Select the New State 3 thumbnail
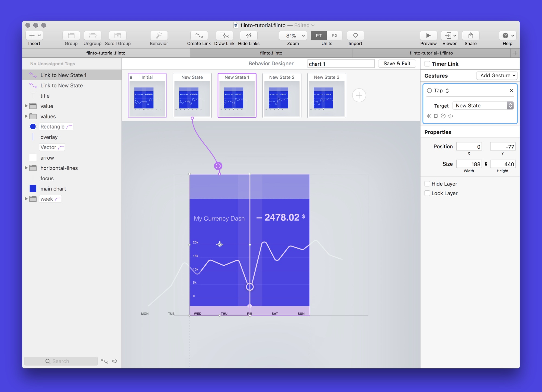This screenshot has height=392, width=542. tap(327, 95)
